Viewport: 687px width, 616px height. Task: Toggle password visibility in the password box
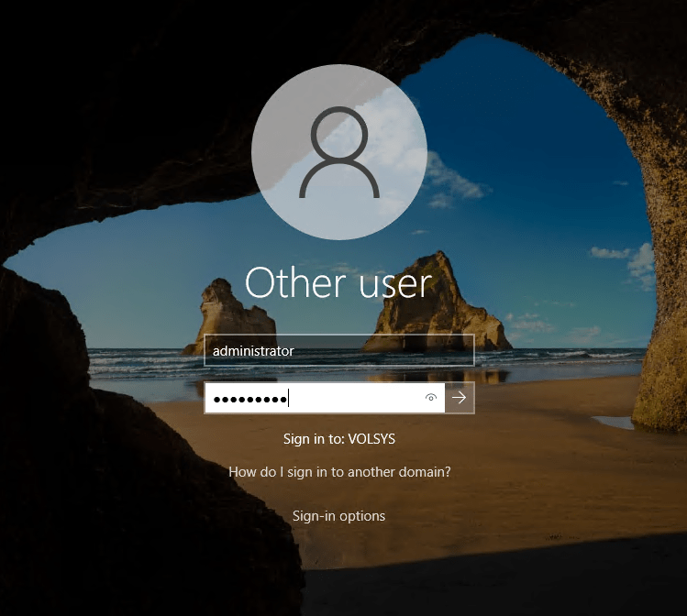(430, 398)
